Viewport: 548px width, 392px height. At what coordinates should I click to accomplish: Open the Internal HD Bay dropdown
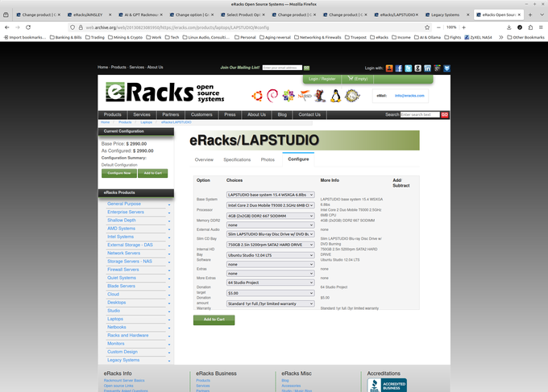[x=270, y=245]
